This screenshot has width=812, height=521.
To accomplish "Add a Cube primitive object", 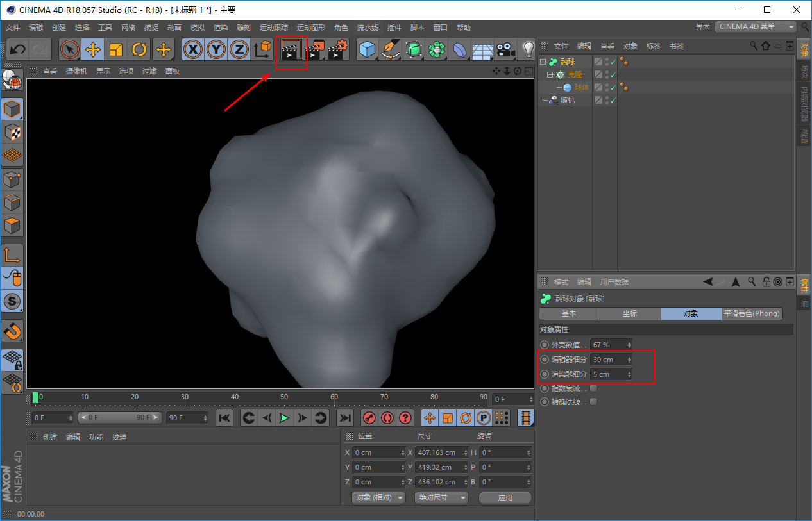I will point(368,49).
